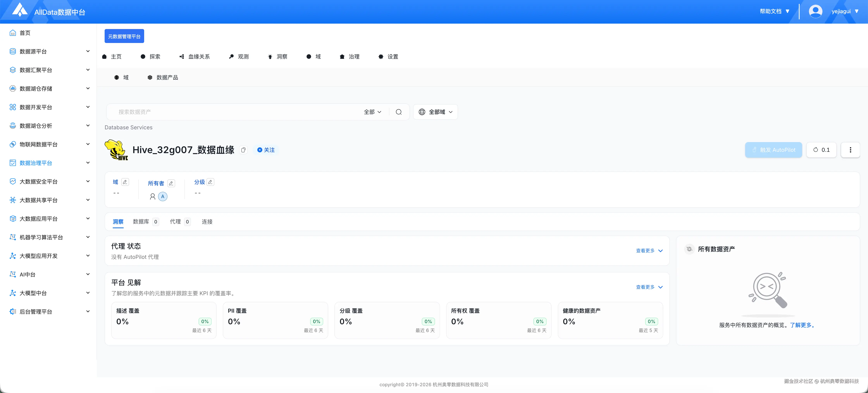Open the 全部 search filter dropdown

(372, 112)
